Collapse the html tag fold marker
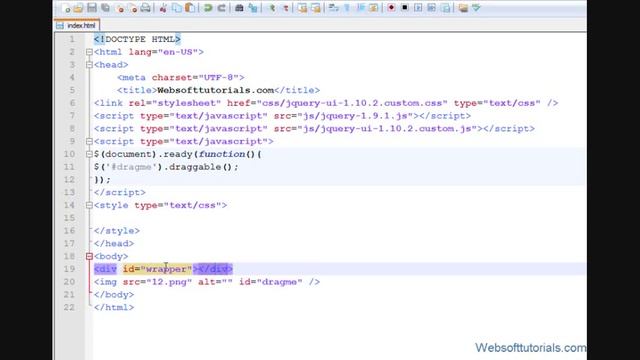 click(x=89, y=52)
